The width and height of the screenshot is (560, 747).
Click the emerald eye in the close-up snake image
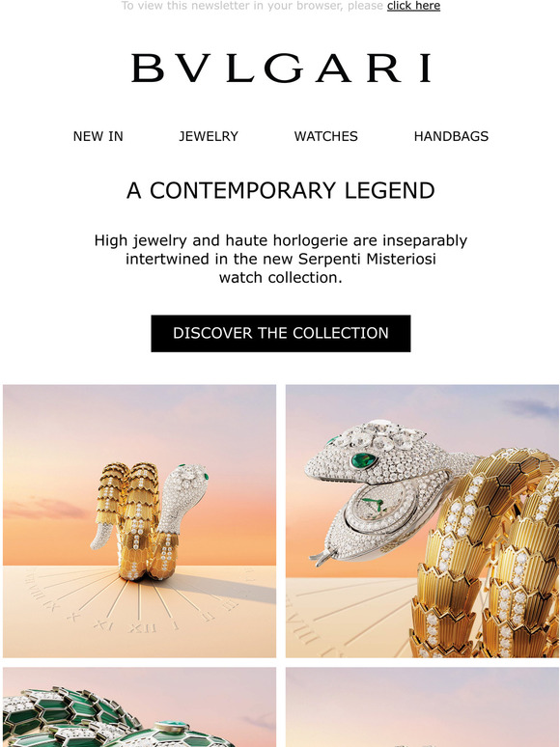[x=364, y=460]
